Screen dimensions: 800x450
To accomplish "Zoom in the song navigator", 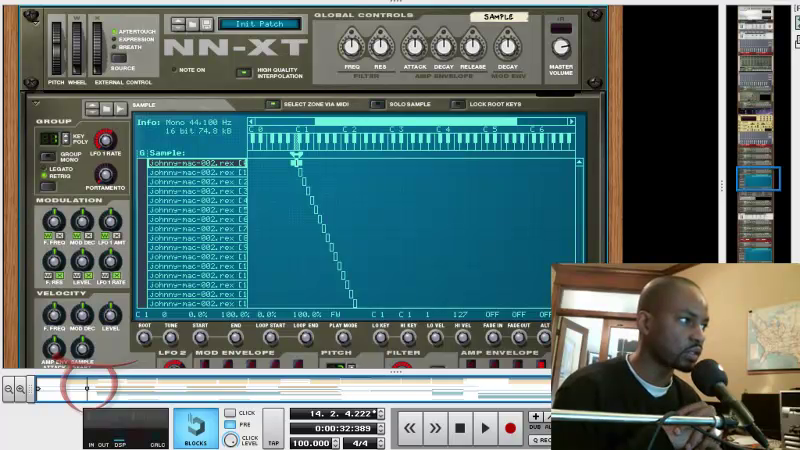I will pyautogui.click(x=20, y=389).
